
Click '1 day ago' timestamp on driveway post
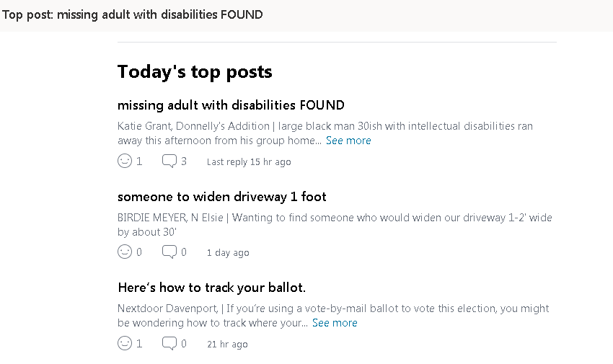[228, 253]
